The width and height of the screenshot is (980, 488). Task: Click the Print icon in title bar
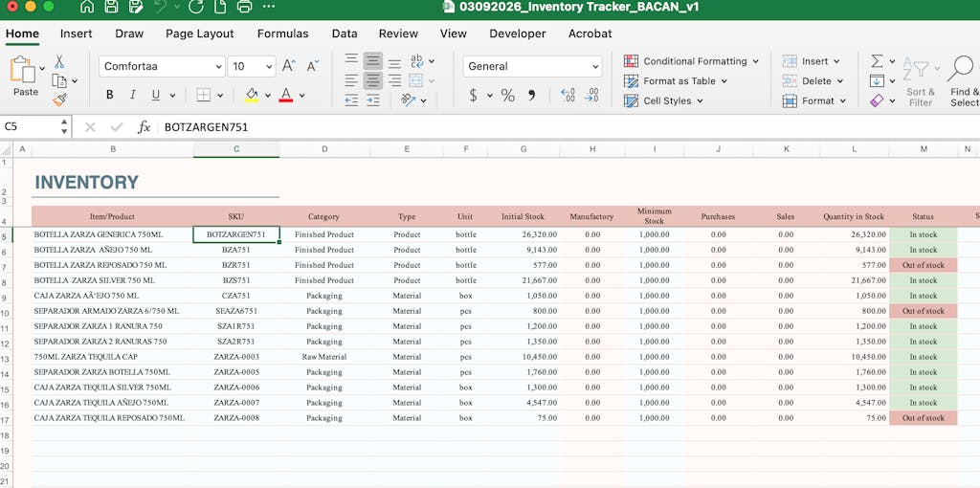tap(244, 7)
